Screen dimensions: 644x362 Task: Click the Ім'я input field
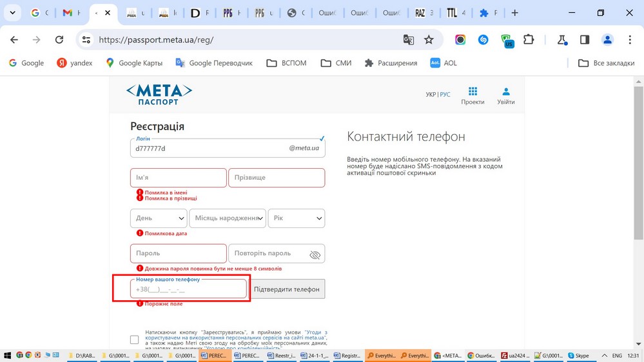click(x=179, y=178)
